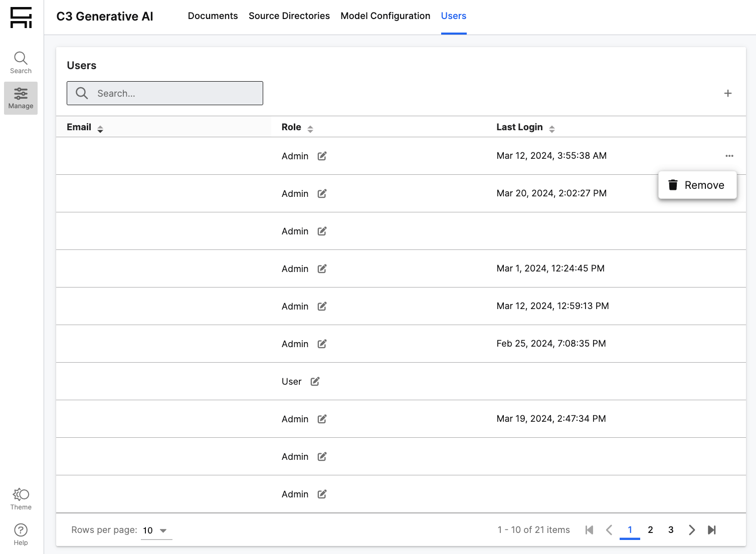Open the three-dot menu on first row

pyautogui.click(x=729, y=156)
